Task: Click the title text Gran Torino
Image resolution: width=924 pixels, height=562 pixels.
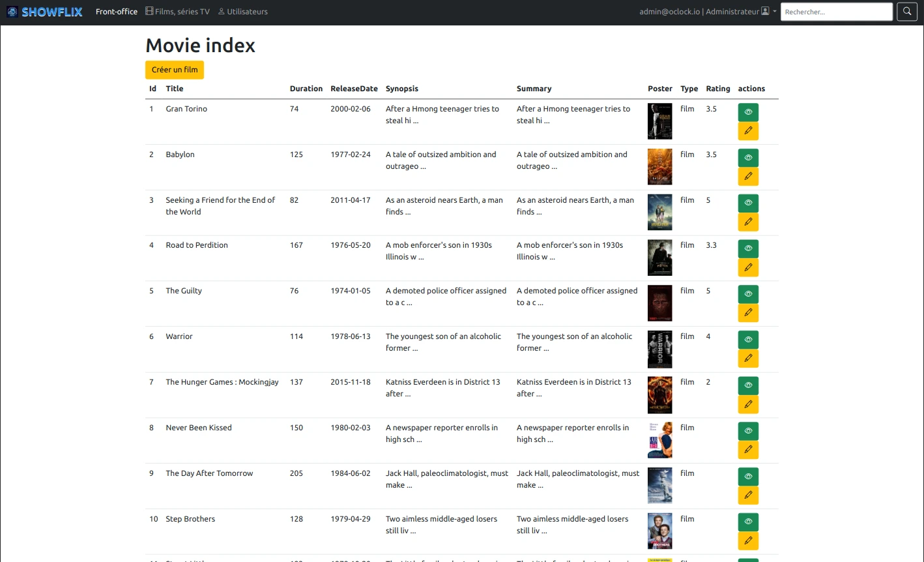Action: (x=186, y=109)
